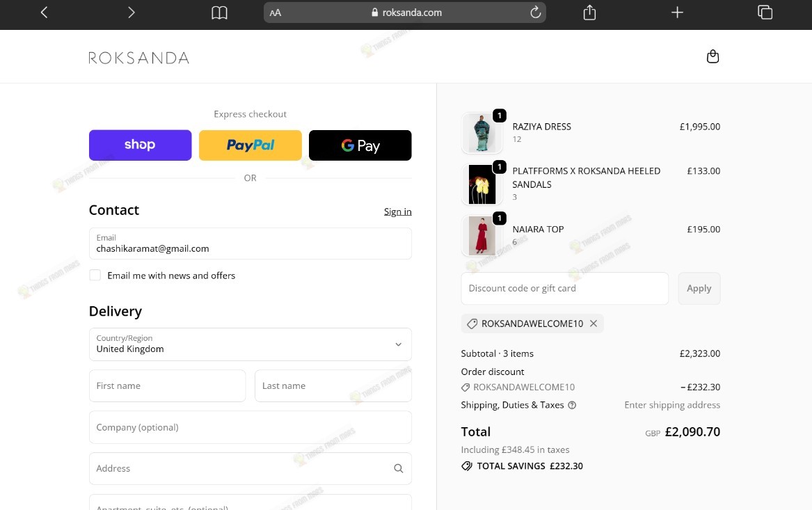Image resolution: width=812 pixels, height=510 pixels.
Task: Expand the Country/Region dropdown
Action: pyautogui.click(x=250, y=344)
